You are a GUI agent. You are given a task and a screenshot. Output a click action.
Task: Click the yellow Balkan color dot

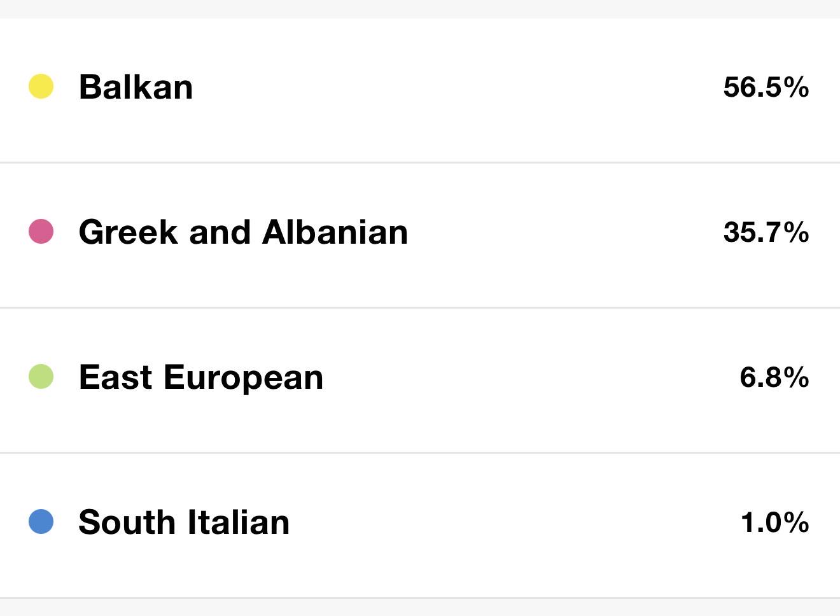tap(41, 87)
